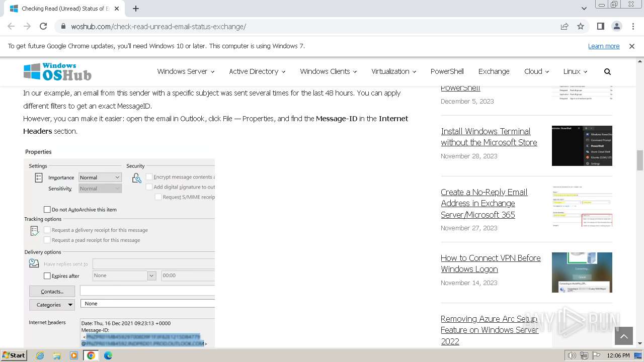644x362 pixels.
Task: Open a new browser tab
Action: tap(135, 9)
